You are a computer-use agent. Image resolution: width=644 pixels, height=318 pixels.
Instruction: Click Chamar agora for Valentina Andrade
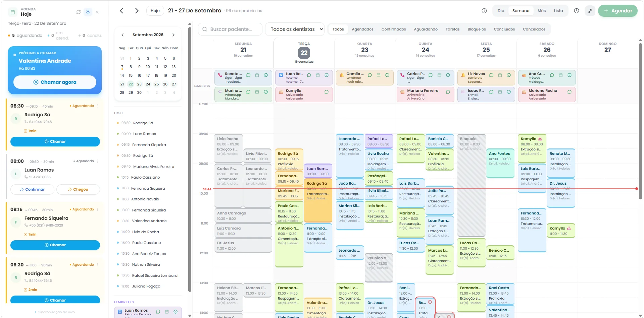tap(55, 82)
